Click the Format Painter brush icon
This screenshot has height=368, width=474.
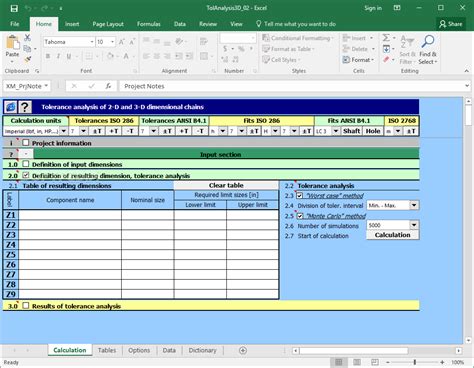pyautogui.click(x=28, y=59)
